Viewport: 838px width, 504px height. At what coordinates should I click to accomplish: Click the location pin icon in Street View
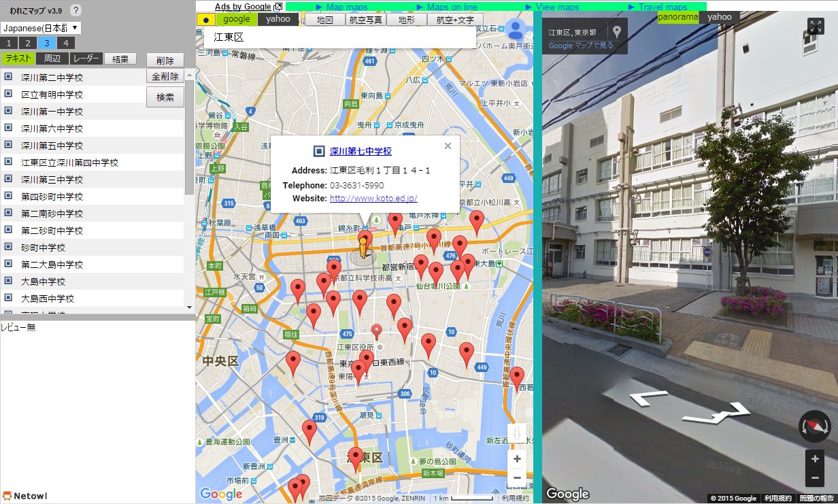pos(617,32)
